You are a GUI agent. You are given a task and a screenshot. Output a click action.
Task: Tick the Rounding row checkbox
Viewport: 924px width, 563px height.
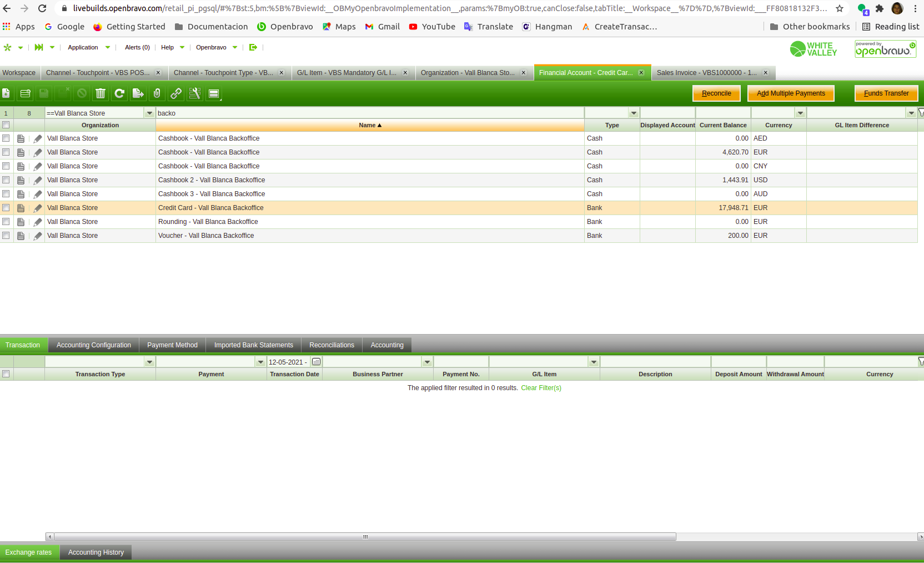click(x=6, y=222)
